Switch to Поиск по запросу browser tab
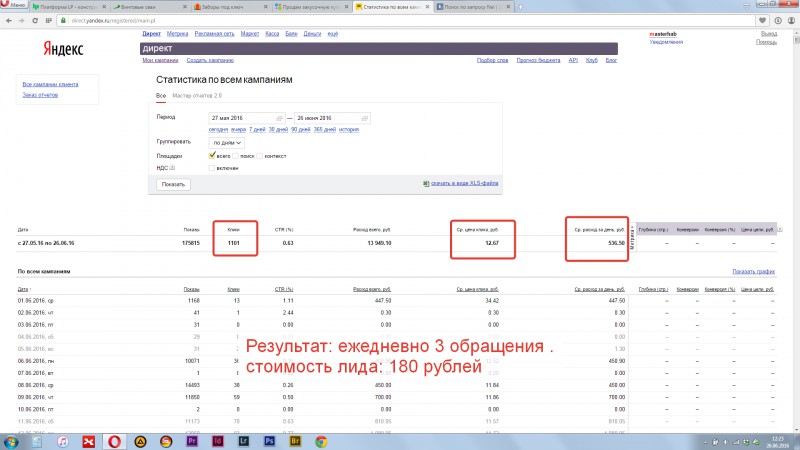The image size is (800, 450). click(x=472, y=7)
